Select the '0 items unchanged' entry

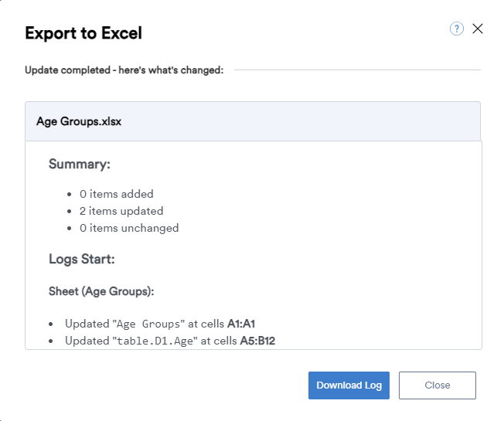pos(129,228)
